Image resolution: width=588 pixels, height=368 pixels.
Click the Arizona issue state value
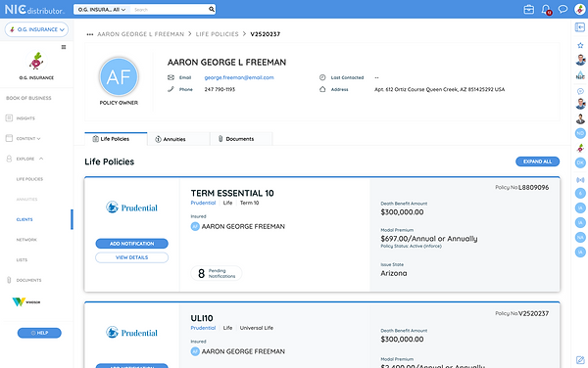click(394, 273)
